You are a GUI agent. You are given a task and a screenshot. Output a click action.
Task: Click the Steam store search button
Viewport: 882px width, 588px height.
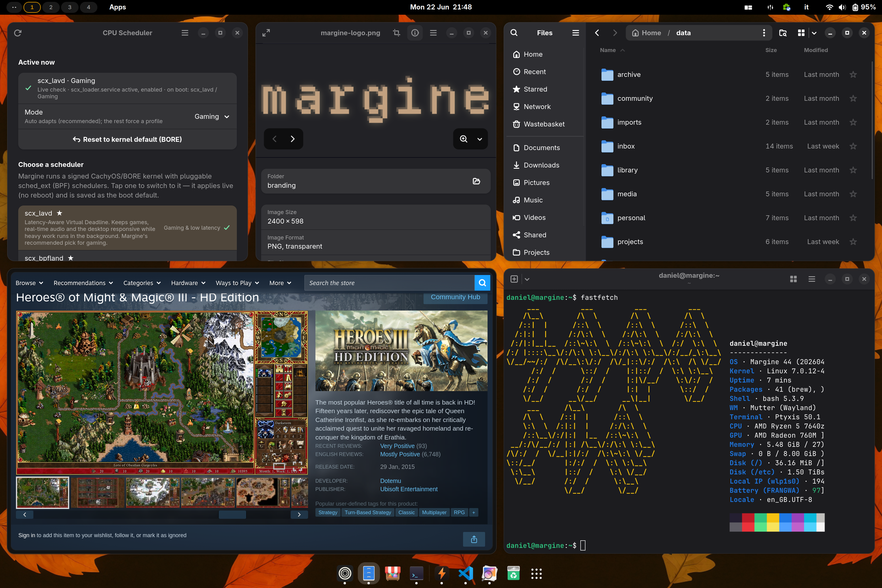[482, 283]
